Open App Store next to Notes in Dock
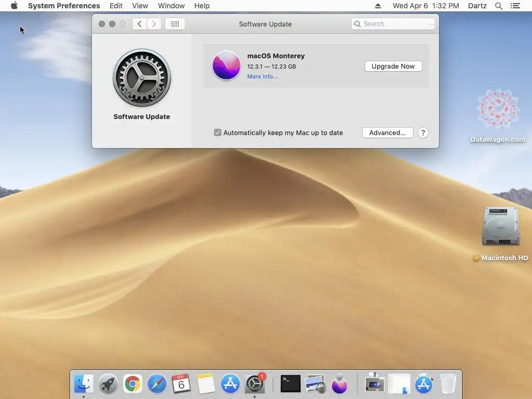The width and height of the screenshot is (532, 399). coord(230,384)
